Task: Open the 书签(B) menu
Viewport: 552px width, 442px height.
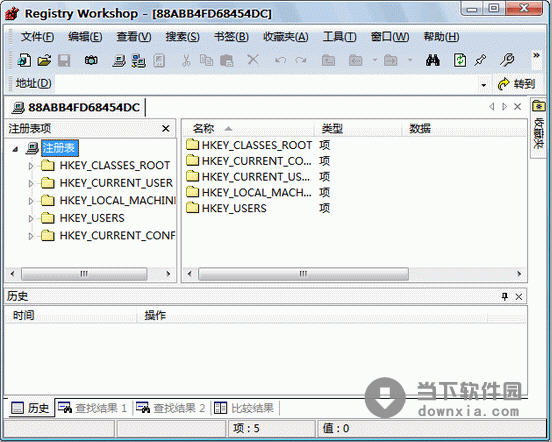Action: pyautogui.click(x=231, y=37)
